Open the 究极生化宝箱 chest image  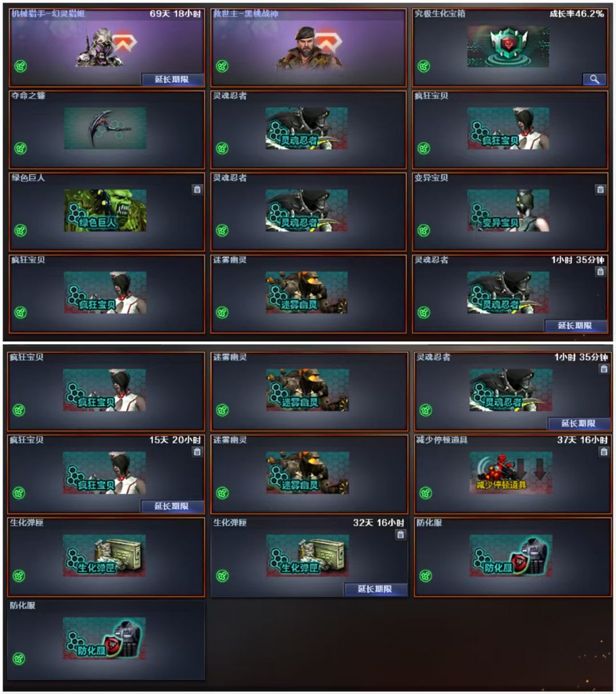[508, 47]
